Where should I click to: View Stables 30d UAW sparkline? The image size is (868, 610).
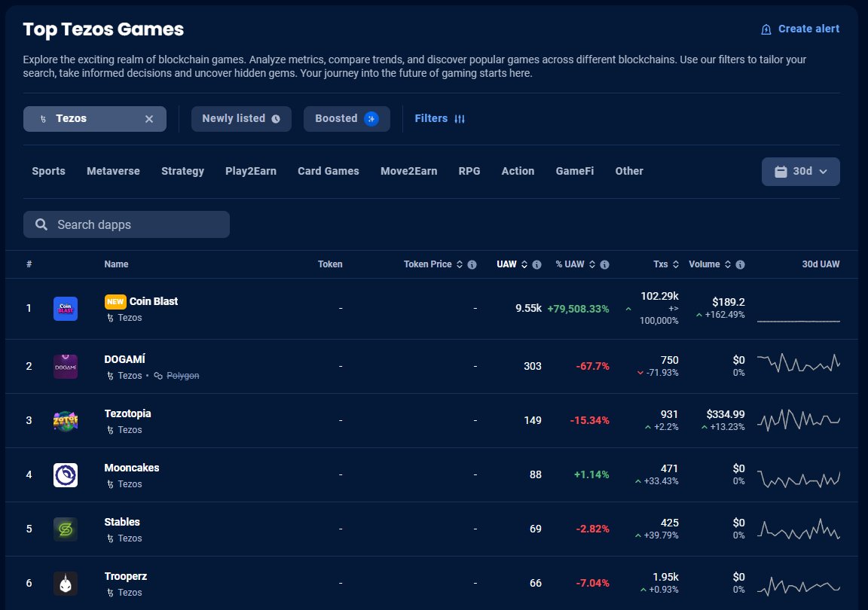[x=798, y=529]
